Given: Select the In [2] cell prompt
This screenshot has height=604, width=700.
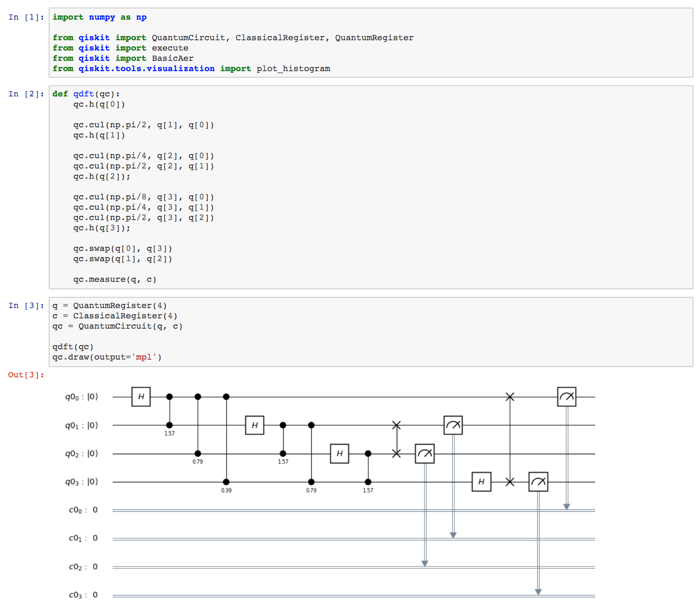Looking at the screenshot, I should click(26, 94).
